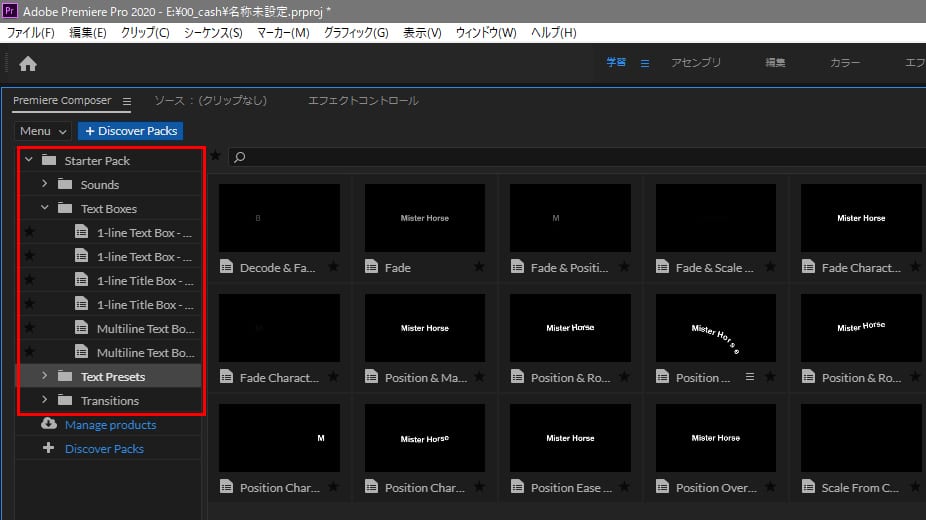Viewport: 926px width, 520px height.
Task: Switch to カラー workspace
Action: tap(845, 63)
